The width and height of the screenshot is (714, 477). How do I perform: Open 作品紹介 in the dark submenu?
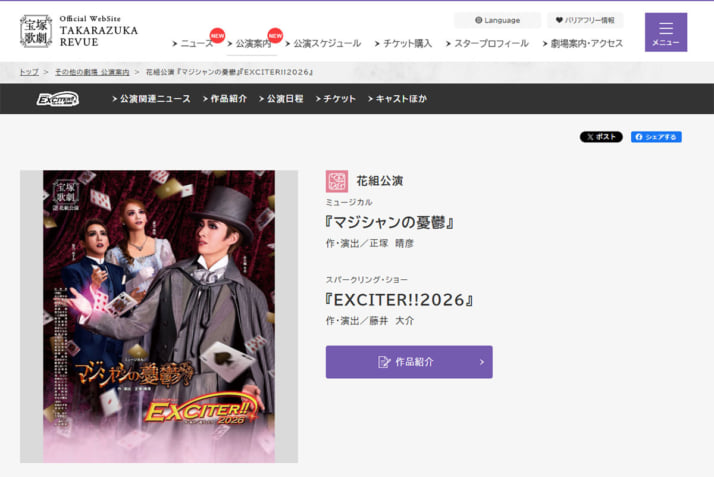click(225, 99)
